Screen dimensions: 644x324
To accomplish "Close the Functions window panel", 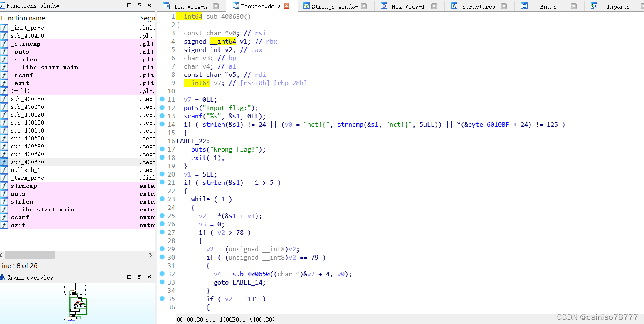I will [150, 5].
